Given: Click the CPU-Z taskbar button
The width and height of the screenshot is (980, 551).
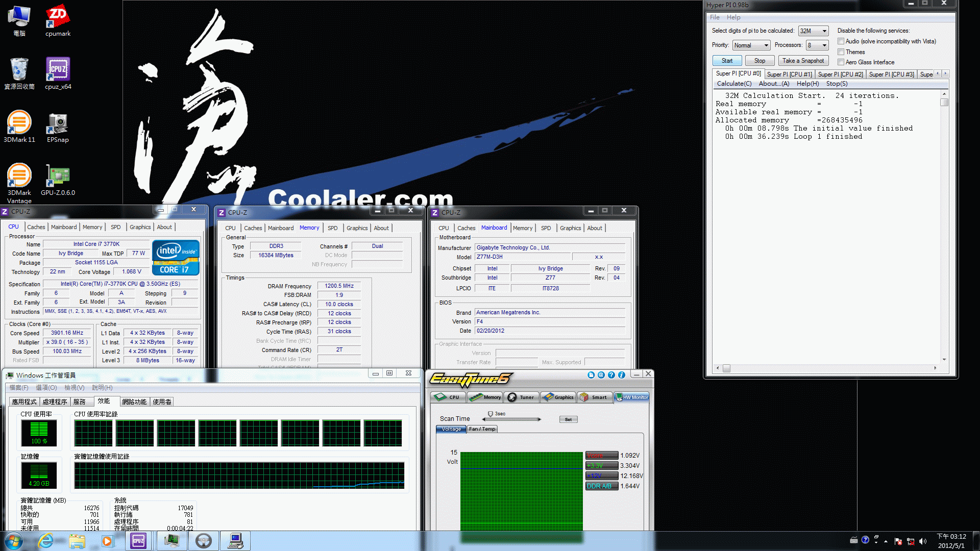Looking at the screenshot, I should pos(138,541).
